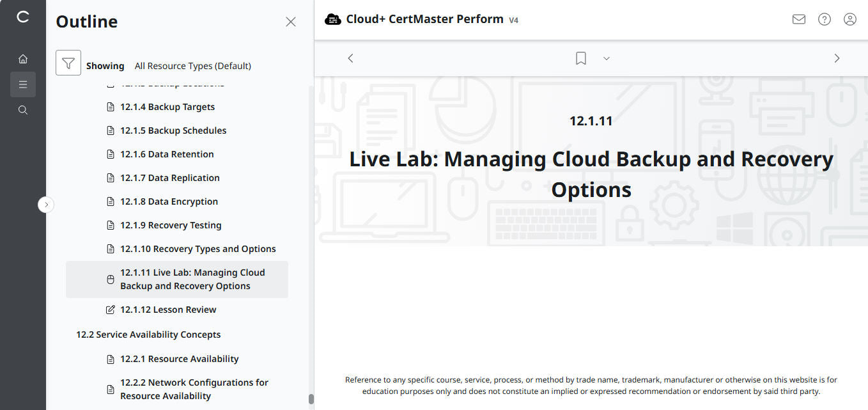868x410 pixels.
Task: Close the Outline panel
Action: [x=291, y=21]
